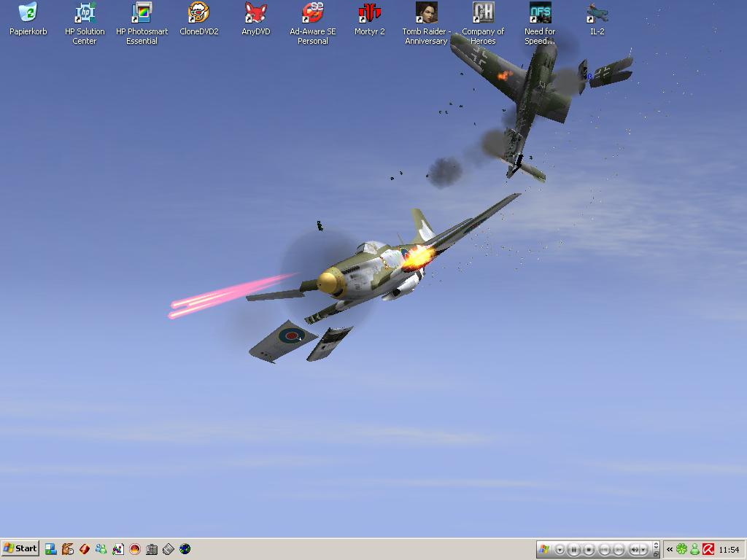747x560 pixels.
Task: Click the green Messenger person tray icon
Action: [x=695, y=550]
